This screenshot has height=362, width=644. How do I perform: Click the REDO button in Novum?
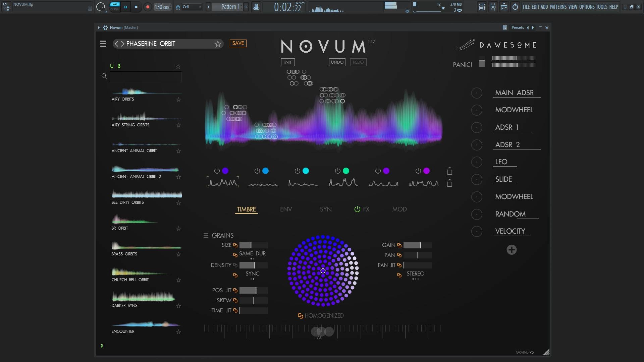(x=358, y=62)
